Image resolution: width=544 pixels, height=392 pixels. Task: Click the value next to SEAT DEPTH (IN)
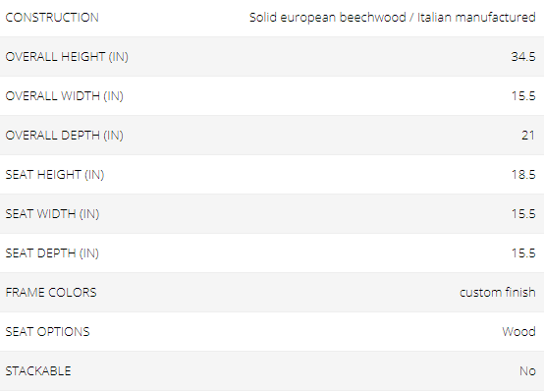pyautogui.click(x=523, y=252)
